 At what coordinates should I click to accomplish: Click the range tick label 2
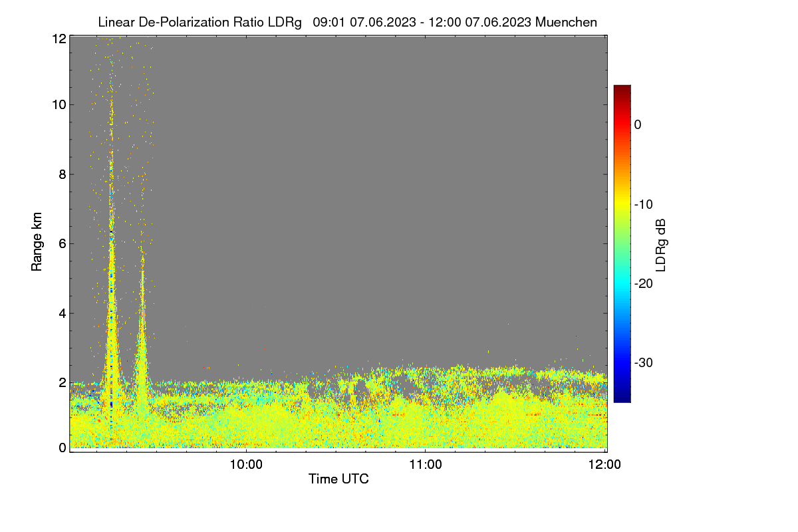coord(63,382)
